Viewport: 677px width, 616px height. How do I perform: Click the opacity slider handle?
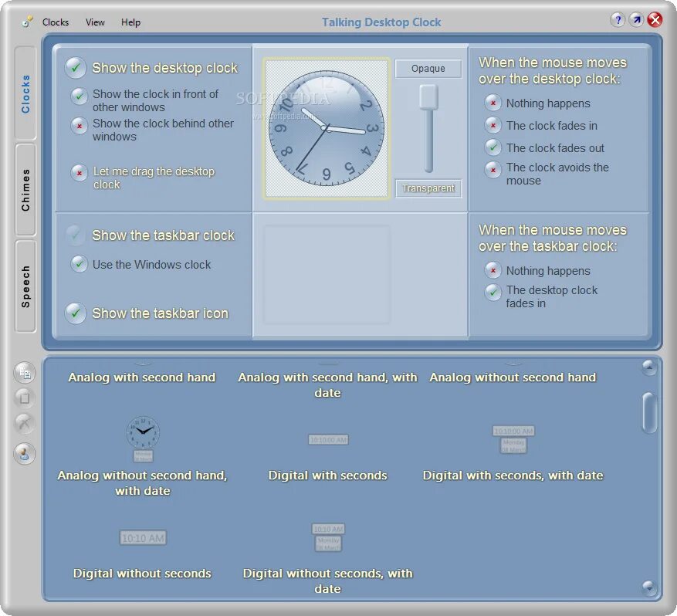tap(428, 96)
